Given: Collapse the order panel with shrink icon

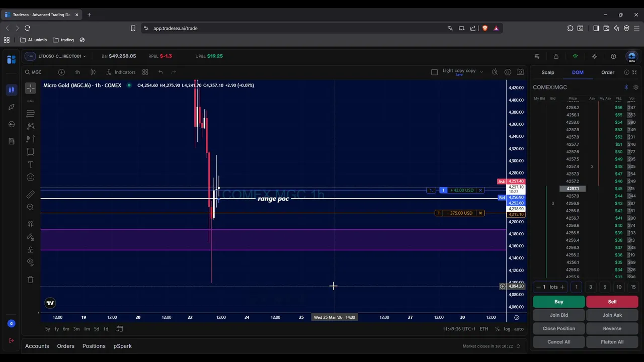Looking at the screenshot, I should pyautogui.click(x=634, y=72).
